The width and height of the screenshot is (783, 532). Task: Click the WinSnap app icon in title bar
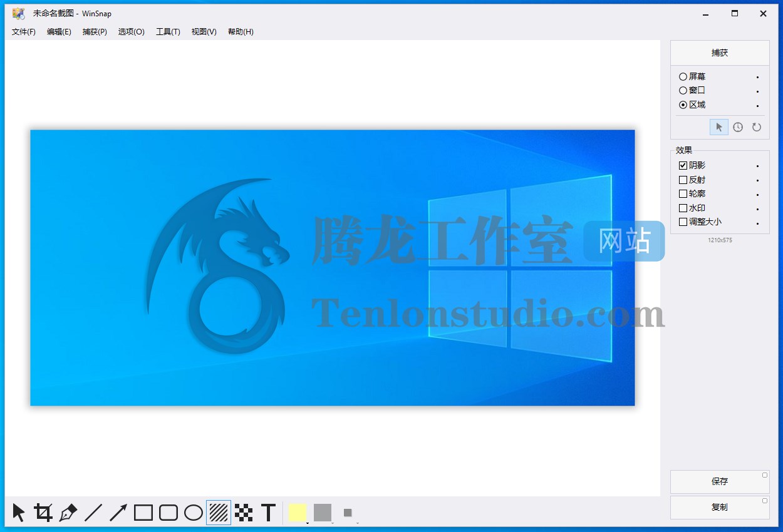click(18, 13)
